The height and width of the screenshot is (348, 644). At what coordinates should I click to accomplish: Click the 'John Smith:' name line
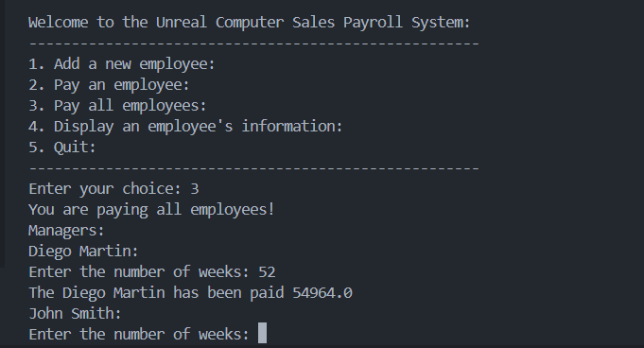pyautogui.click(x=75, y=314)
